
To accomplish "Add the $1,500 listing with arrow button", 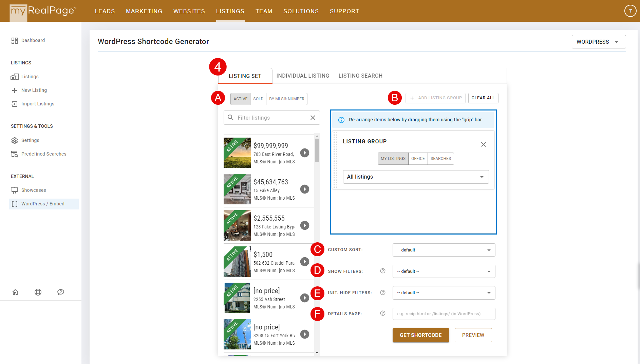I will [x=305, y=262].
